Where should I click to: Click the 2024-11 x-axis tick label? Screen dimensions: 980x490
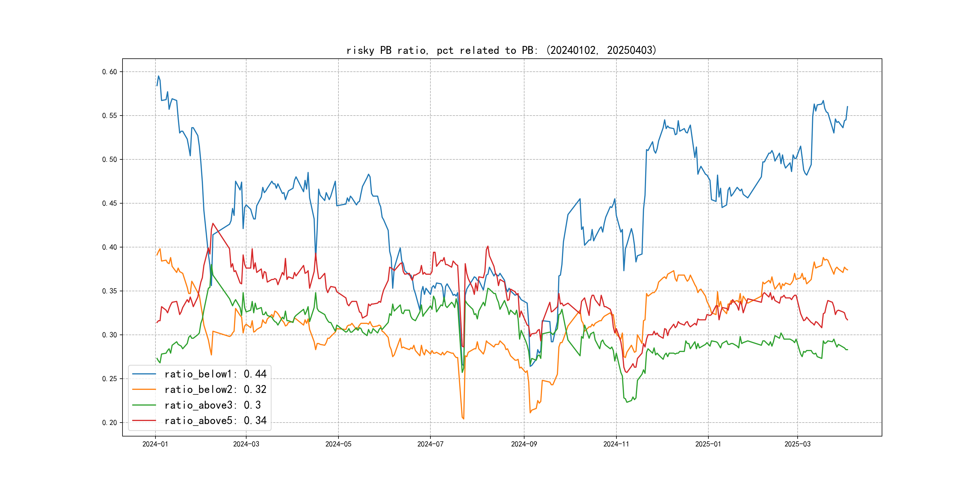(616, 444)
